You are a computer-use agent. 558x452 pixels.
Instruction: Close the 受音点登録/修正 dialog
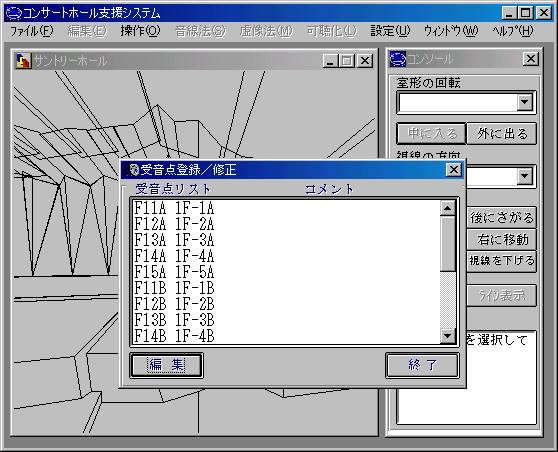454,170
